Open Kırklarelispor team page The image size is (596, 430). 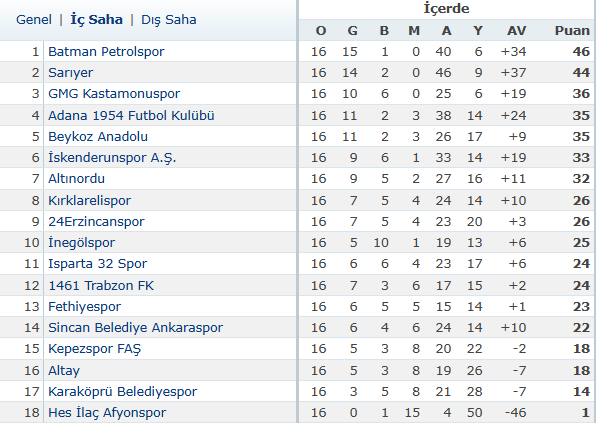coord(89,200)
